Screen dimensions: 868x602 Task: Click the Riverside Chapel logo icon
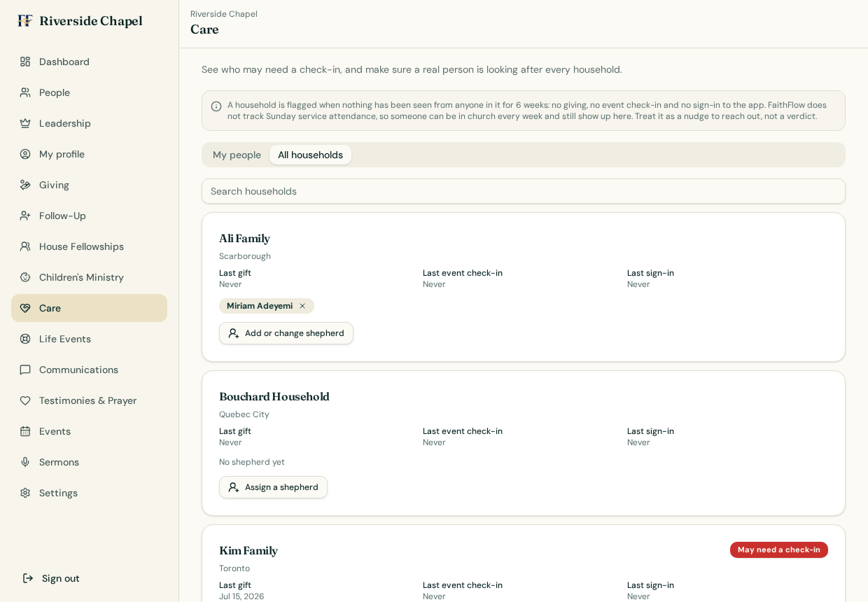tap(25, 21)
